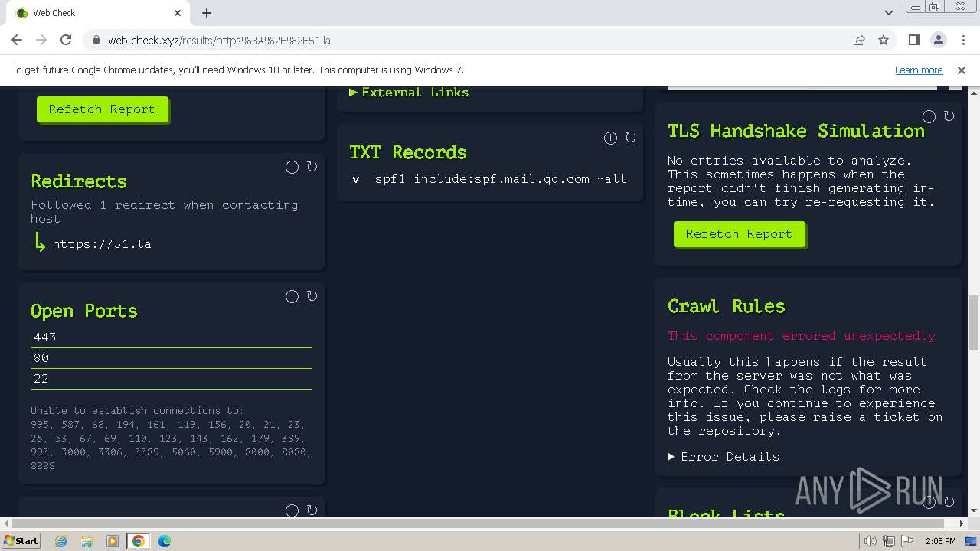This screenshot has width=980, height=551.
Task: Go back to the previous page
Action: (x=17, y=40)
